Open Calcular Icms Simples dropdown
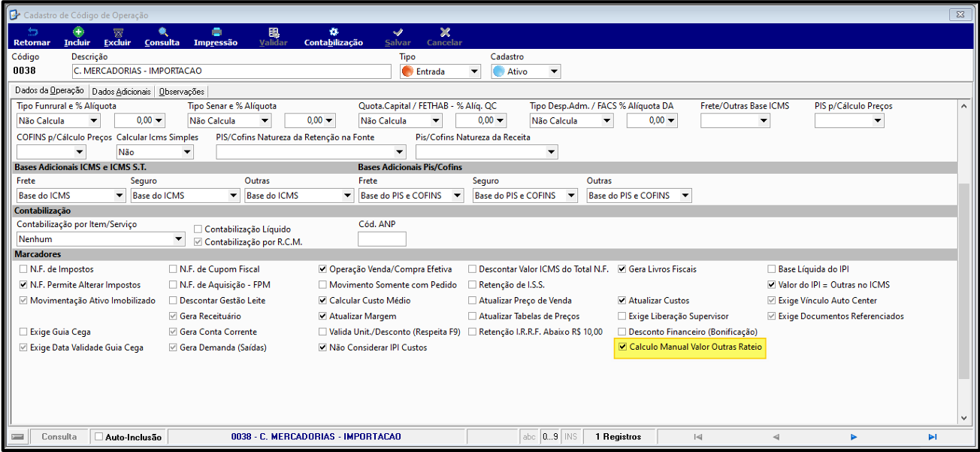The width and height of the screenshot is (980, 452). click(187, 152)
